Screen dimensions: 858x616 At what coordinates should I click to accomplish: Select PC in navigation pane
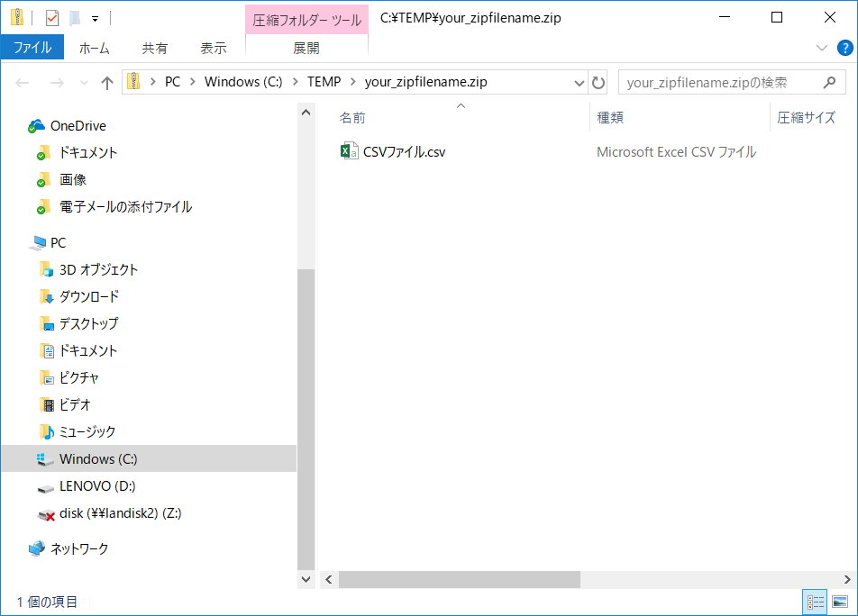(58, 242)
